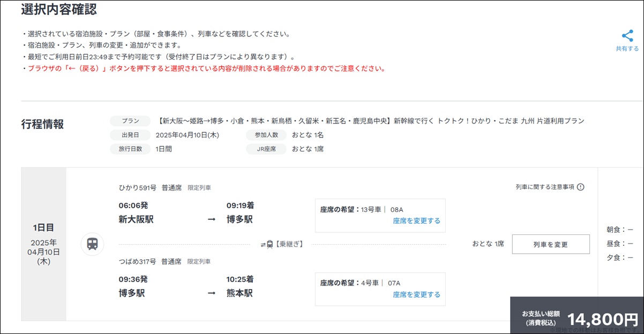This screenshot has height=334, width=644.
Task: Change seat for ひかり591号 car 13
Action: coord(416,221)
